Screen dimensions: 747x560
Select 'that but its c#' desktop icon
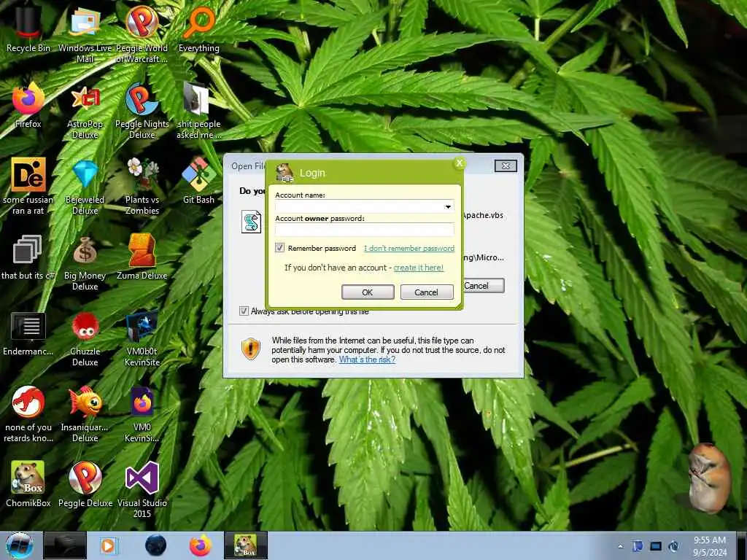(28, 256)
